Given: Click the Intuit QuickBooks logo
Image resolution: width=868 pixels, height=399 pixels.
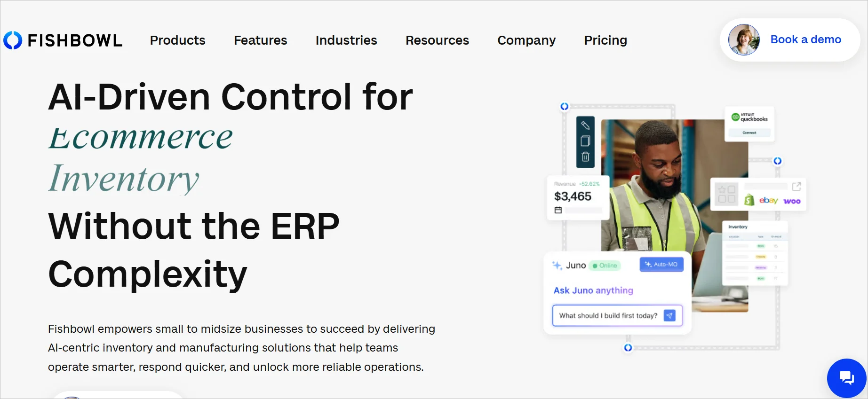Looking at the screenshot, I should pyautogui.click(x=749, y=116).
